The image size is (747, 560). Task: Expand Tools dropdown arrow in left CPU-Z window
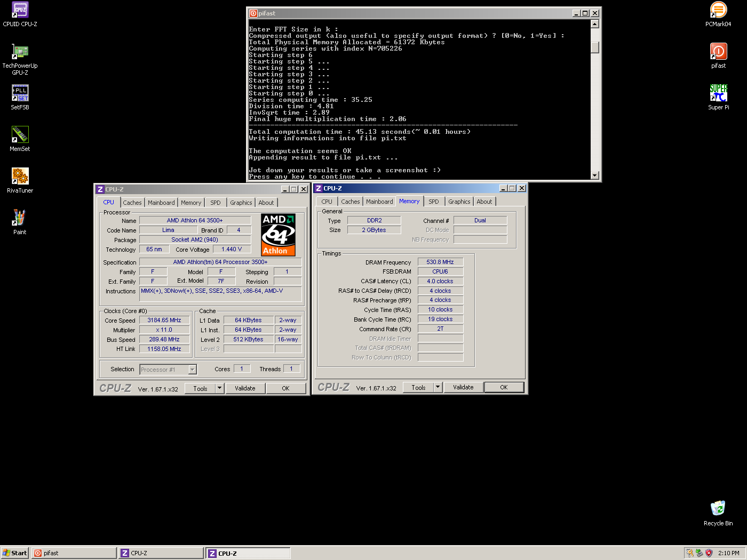[219, 388]
